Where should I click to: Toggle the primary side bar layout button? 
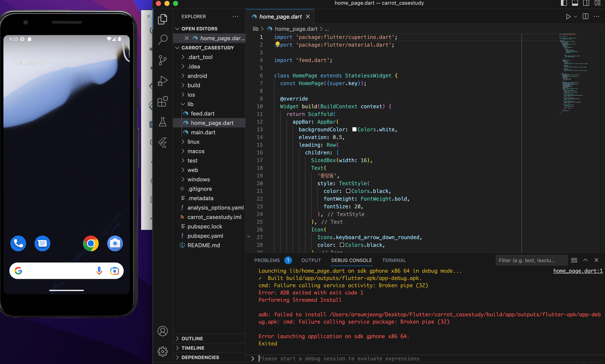[x=564, y=3]
